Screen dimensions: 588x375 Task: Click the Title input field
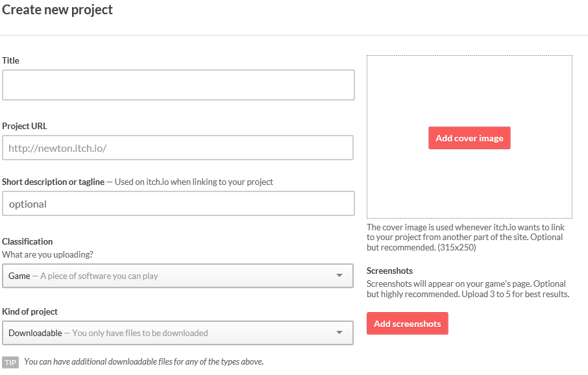pyautogui.click(x=178, y=85)
